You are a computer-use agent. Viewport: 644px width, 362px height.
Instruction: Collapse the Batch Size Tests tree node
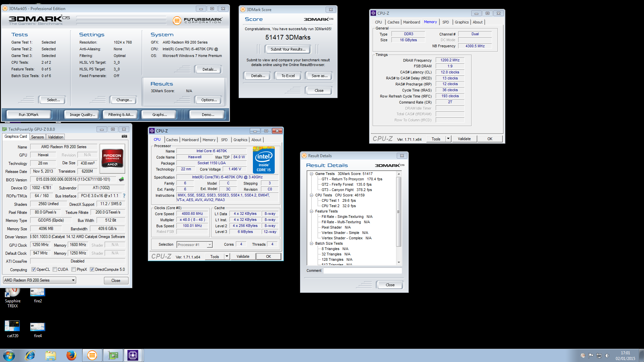311,243
